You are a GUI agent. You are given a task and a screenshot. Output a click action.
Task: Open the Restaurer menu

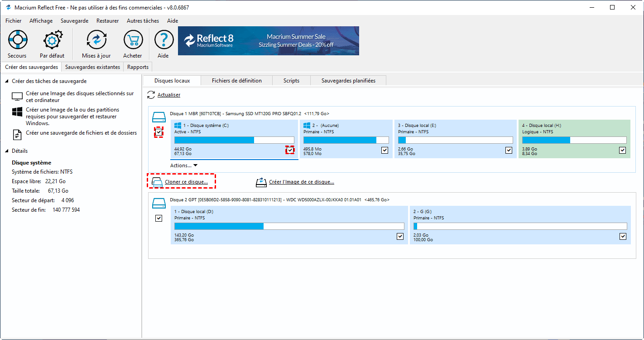(107, 20)
